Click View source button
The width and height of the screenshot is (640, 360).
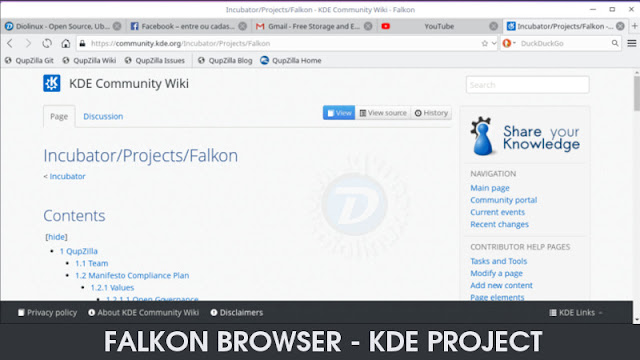(x=383, y=113)
